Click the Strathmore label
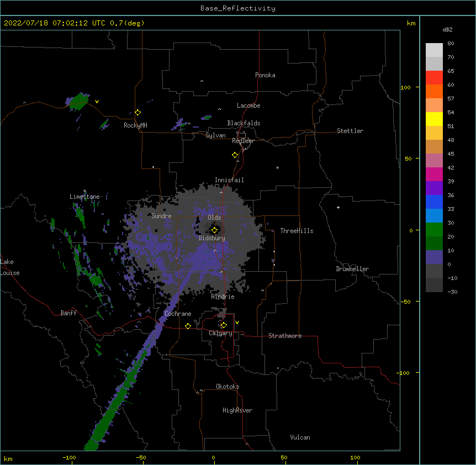The height and width of the screenshot is (465, 476). (285, 336)
